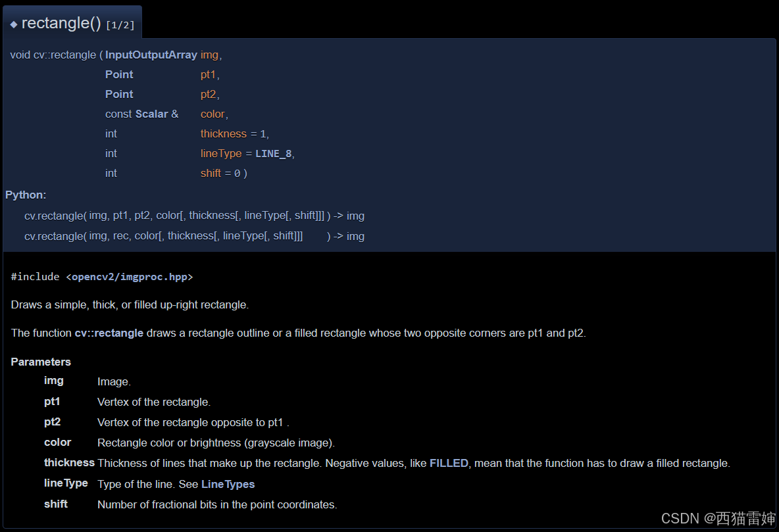
Task: Click 'Number of fractional bits' description
Action: point(217,504)
